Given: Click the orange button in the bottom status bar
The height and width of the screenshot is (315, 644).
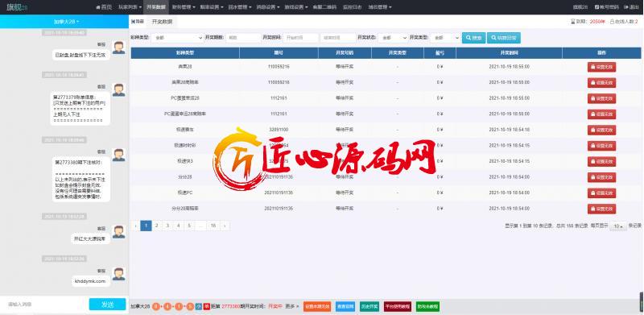Looking at the screenshot, I should pos(316,306).
